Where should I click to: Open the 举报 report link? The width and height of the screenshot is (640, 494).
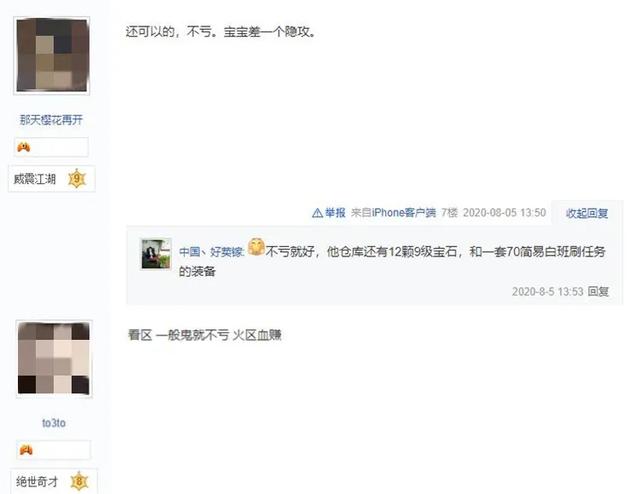pos(335,213)
